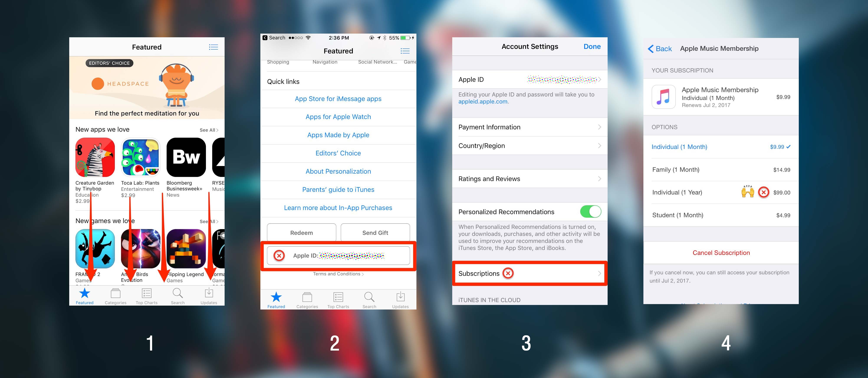Open Subscriptions in Account Settings

click(x=529, y=273)
